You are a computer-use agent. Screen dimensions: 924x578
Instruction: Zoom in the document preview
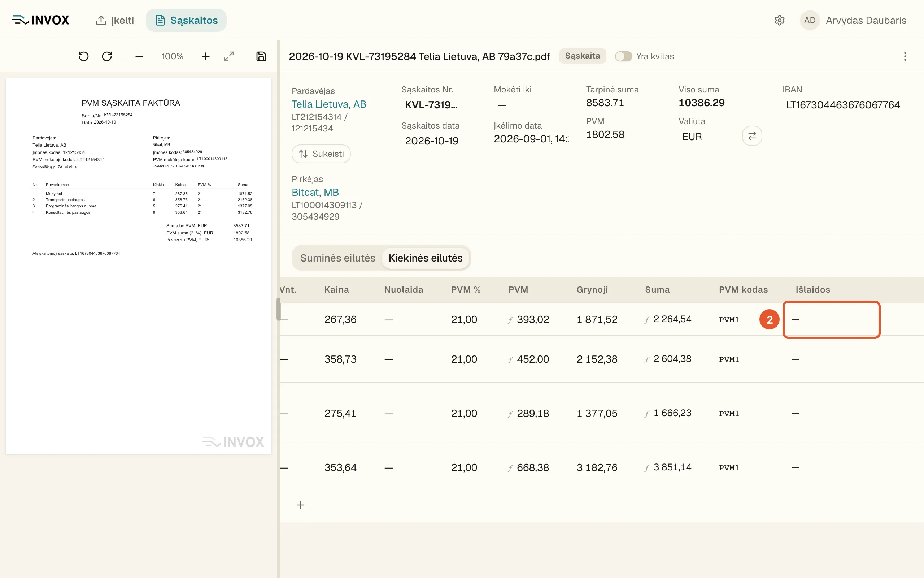coord(205,57)
